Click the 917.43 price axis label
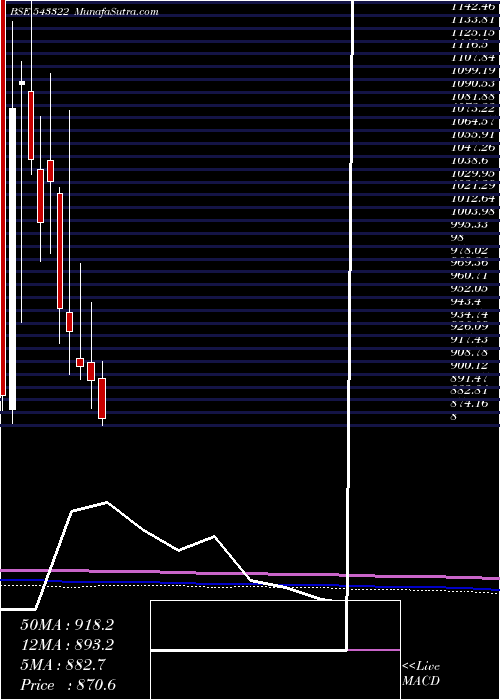The image size is (500, 700). (470, 340)
